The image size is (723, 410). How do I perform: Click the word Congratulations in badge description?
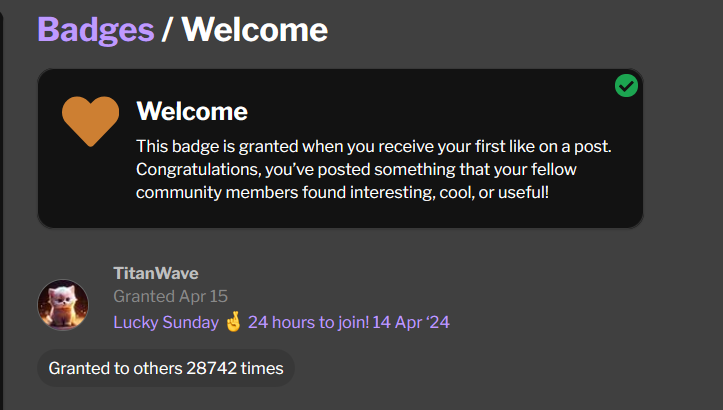(x=199, y=170)
